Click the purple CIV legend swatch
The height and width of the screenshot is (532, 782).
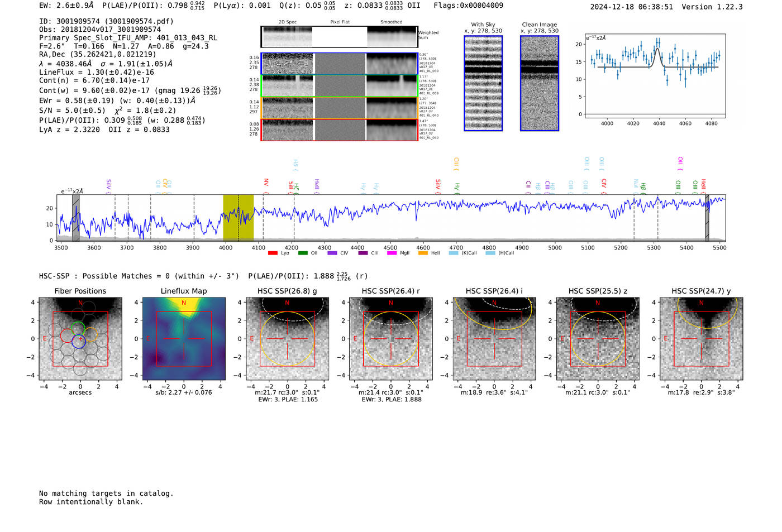332,253
